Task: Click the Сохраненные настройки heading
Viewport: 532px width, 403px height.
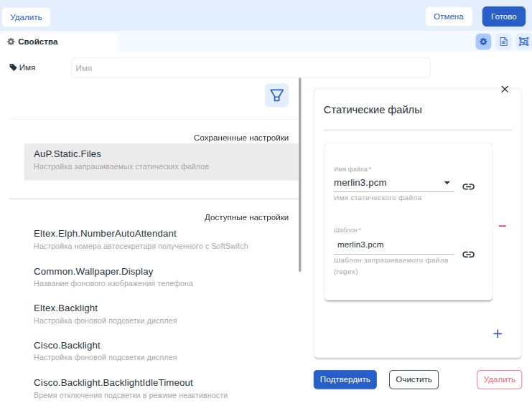Action: [x=241, y=138]
